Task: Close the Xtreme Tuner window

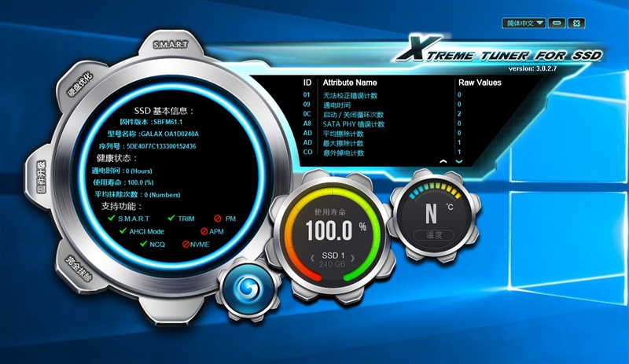Action: tap(576, 23)
